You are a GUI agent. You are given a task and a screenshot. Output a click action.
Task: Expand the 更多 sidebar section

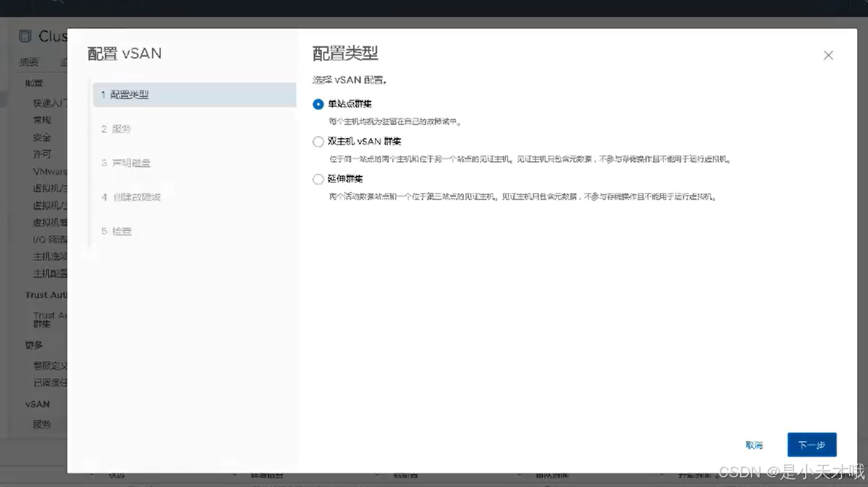[34, 345]
